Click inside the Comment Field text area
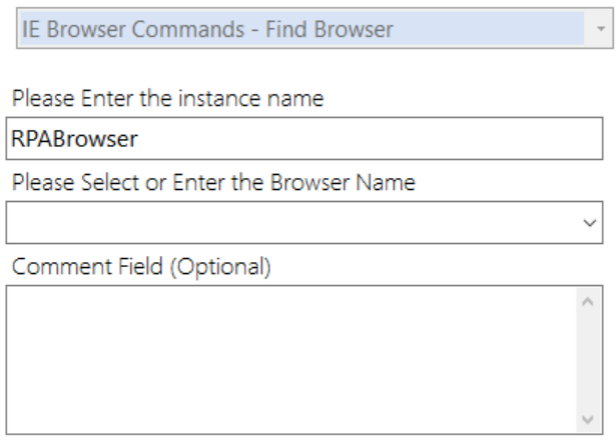 (290, 359)
